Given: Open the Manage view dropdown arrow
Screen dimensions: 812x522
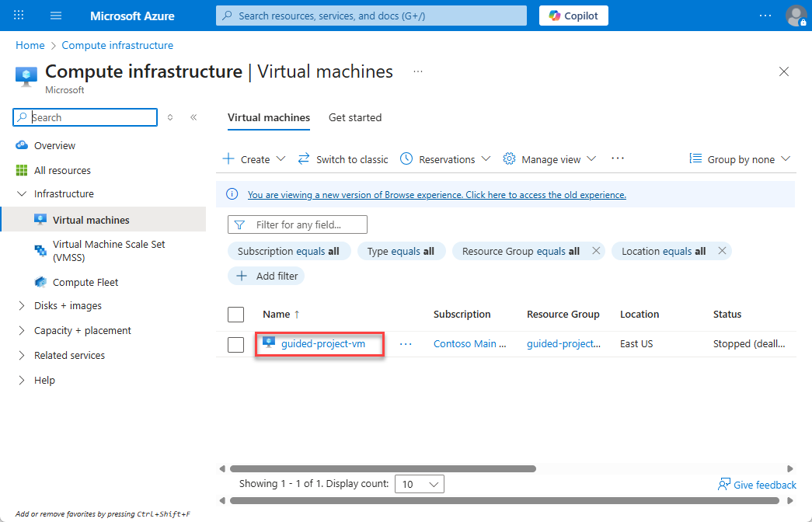Looking at the screenshot, I should [591, 158].
